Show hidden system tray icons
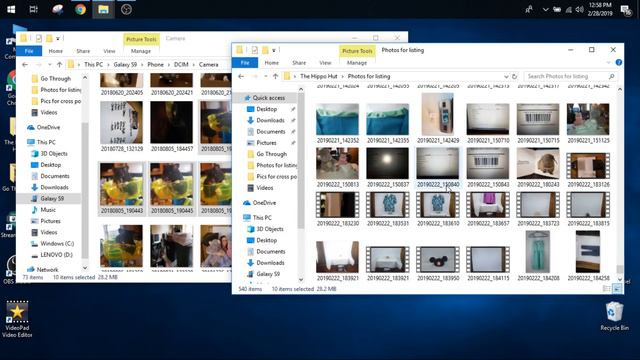The width and height of the screenshot is (640, 360). tap(545, 9)
